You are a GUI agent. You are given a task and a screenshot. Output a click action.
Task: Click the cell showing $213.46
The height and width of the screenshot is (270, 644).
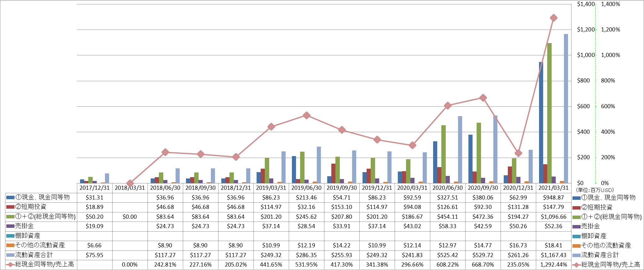point(306,198)
